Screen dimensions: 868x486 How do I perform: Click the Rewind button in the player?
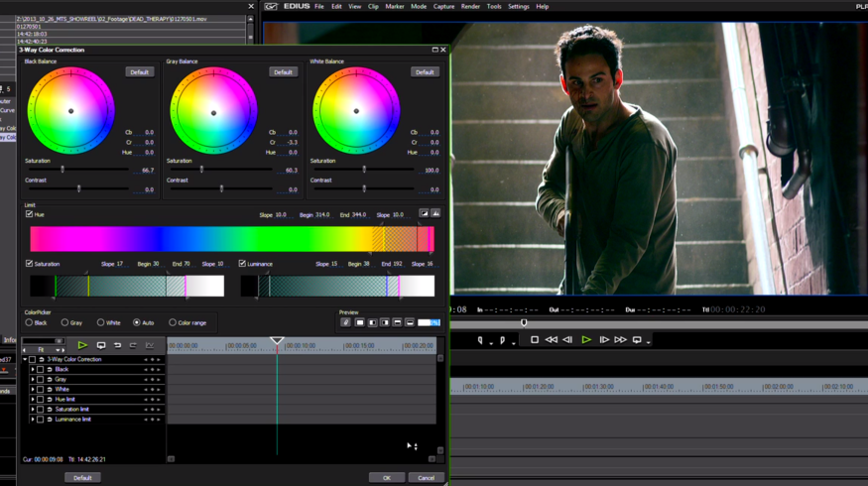[552, 340]
